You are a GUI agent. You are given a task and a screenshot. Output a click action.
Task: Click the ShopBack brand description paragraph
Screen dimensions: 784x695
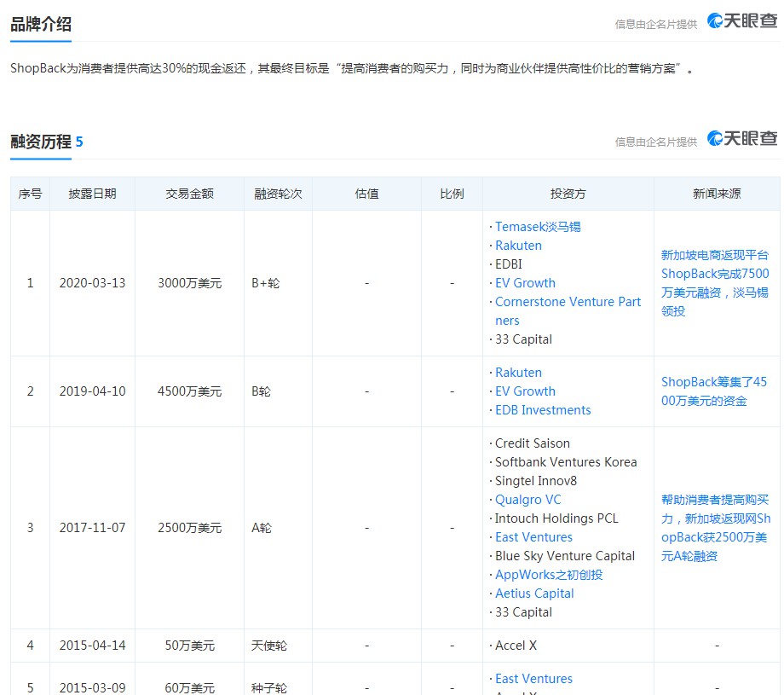(x=352, y=68)
